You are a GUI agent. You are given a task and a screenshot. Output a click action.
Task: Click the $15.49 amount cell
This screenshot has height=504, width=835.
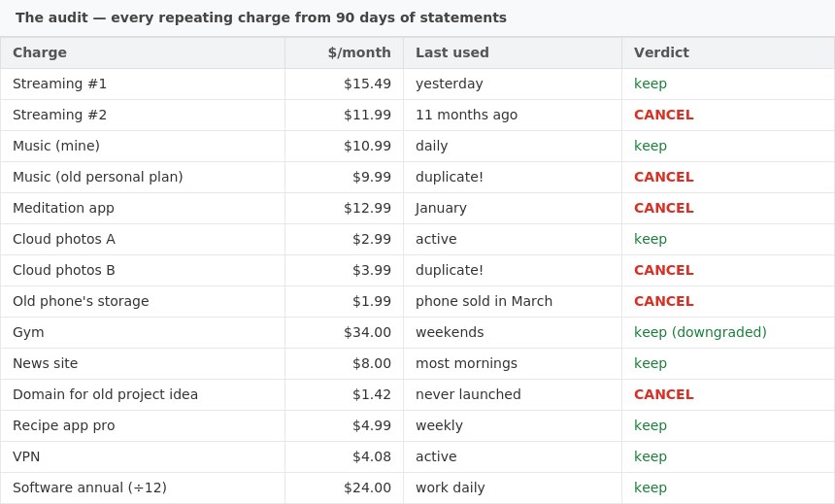344,84
